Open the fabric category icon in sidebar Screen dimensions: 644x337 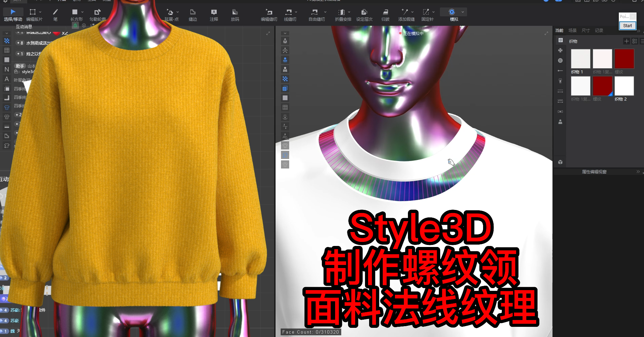pyautogui.click(x=560, y=40)
